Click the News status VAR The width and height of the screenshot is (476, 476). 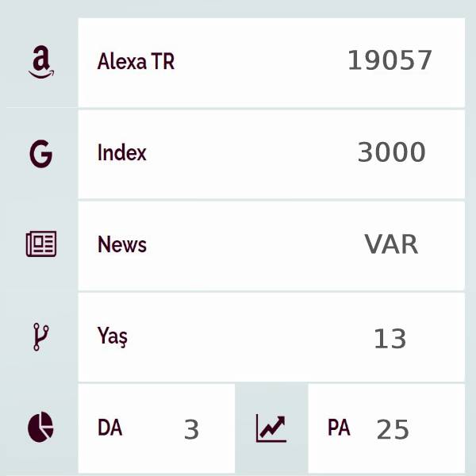(391, 244)
